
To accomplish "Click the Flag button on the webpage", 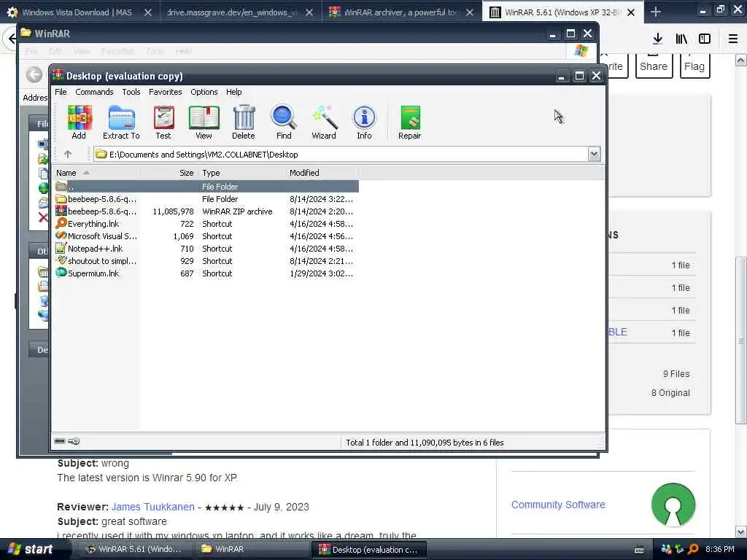I will point(694,66).
